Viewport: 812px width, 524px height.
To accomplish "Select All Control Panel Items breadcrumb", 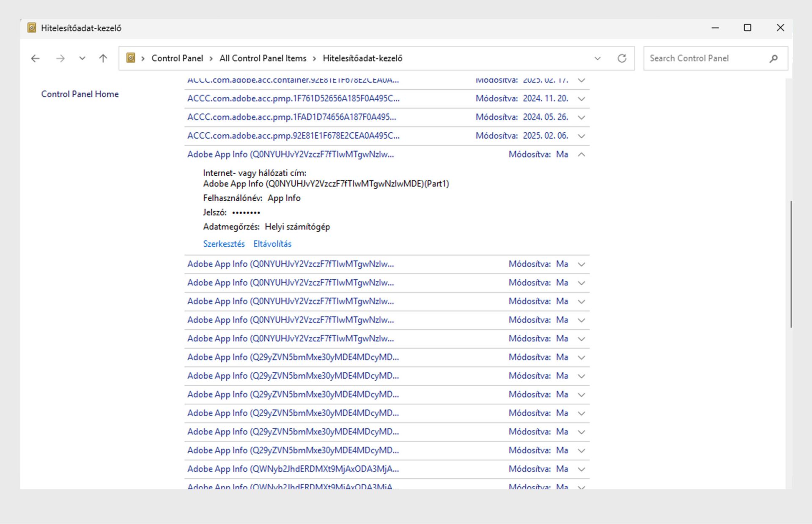I will 263,58.
